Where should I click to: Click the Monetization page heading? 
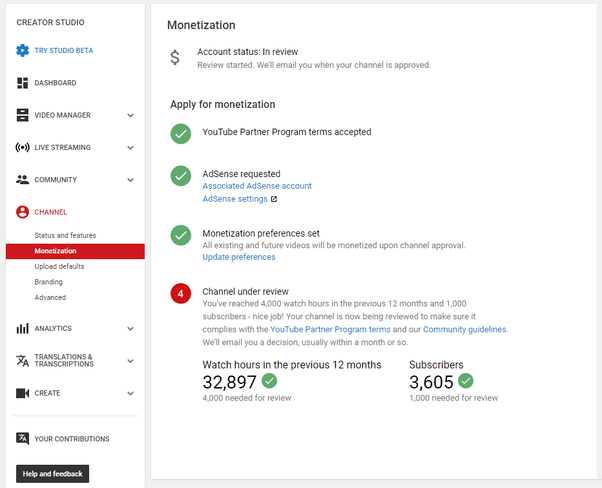(x=201, y=25)
